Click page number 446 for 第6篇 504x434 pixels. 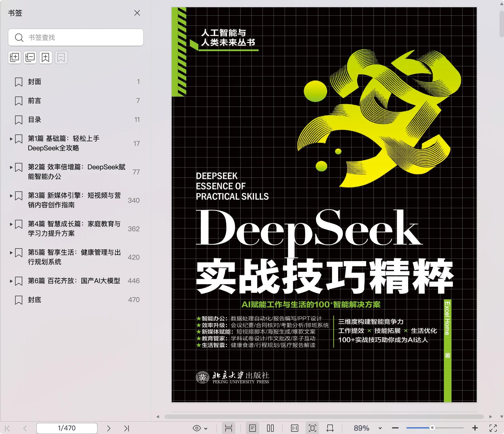coord(134,281)
